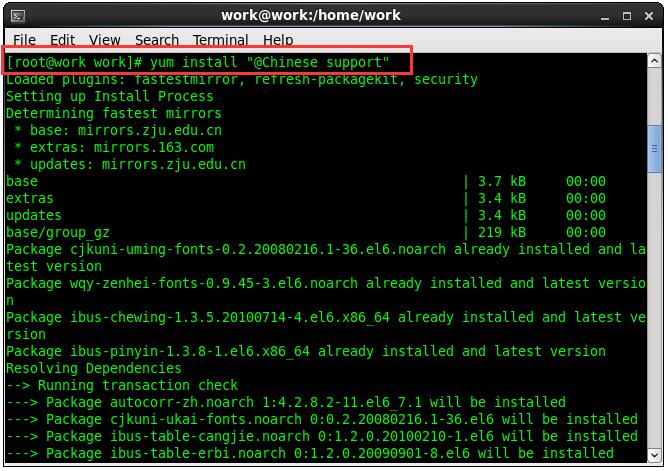Click the base: mirrors.zju.edu.cn line
Image resolution: width=668 pixels, height=471 pixels.
tap(118, 131)
